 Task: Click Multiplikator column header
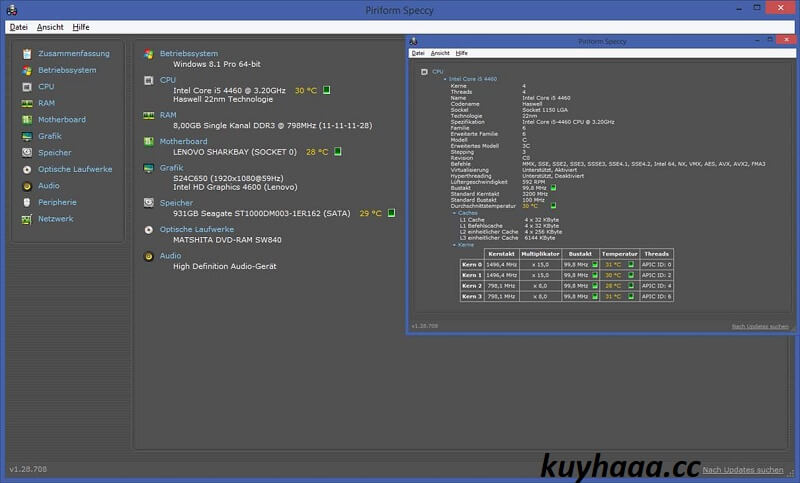click(540, 254)
